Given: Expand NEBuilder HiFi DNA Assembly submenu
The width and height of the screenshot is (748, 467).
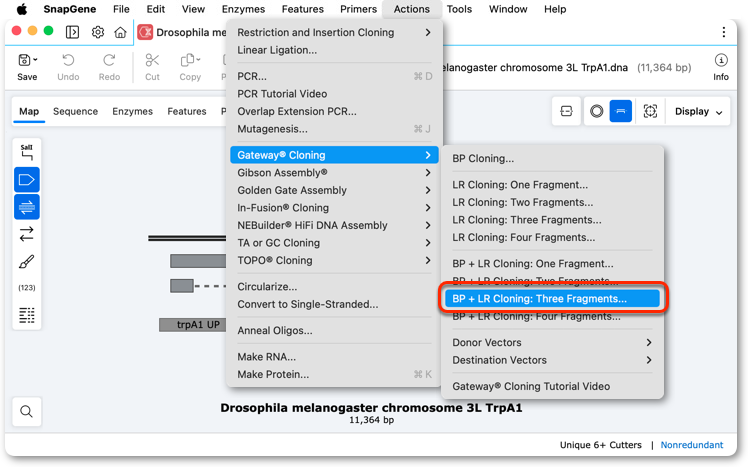Looking at the screenshot, I should pyautogui.click(x=334, y=225).
